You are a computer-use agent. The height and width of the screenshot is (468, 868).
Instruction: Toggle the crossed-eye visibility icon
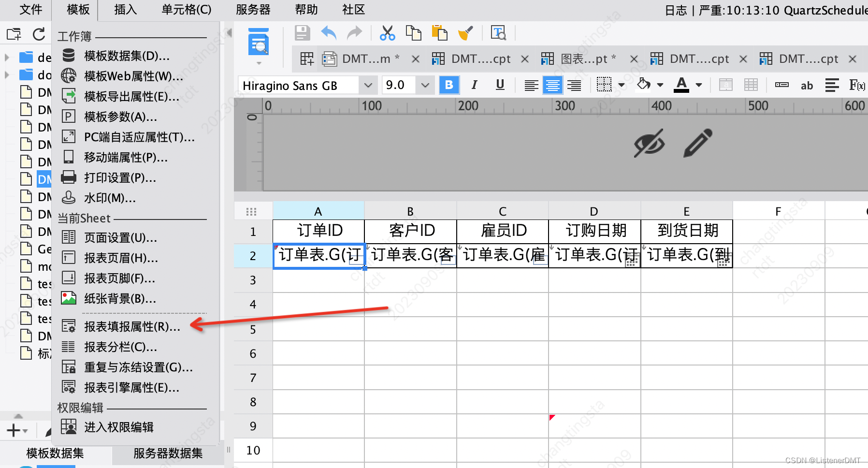click(649, 143)
